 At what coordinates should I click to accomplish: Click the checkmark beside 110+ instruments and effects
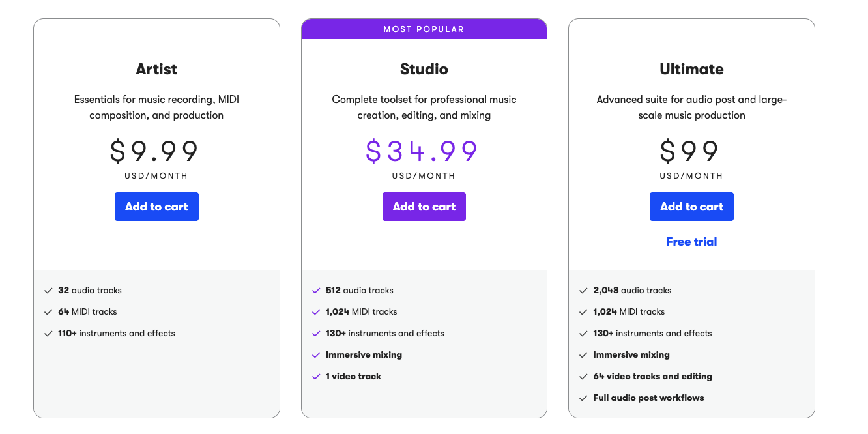[x=48, y=334]
